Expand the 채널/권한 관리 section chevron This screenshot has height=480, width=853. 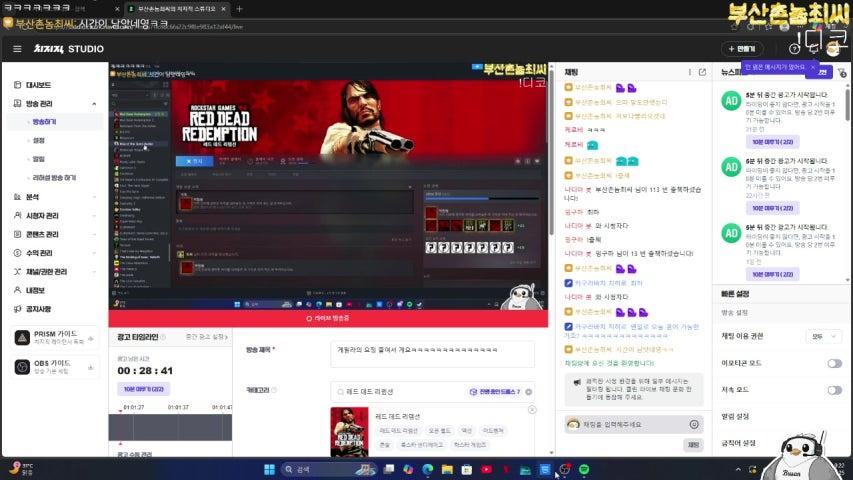(94, 272)
